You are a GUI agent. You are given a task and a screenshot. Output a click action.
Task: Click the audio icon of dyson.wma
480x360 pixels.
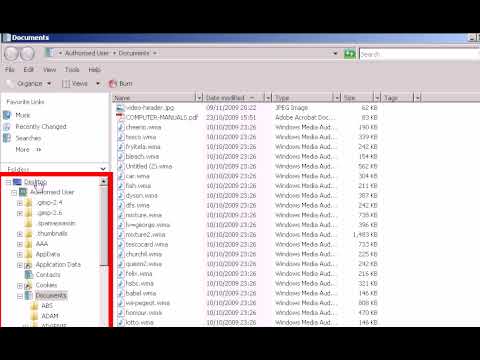coord(120,195)
